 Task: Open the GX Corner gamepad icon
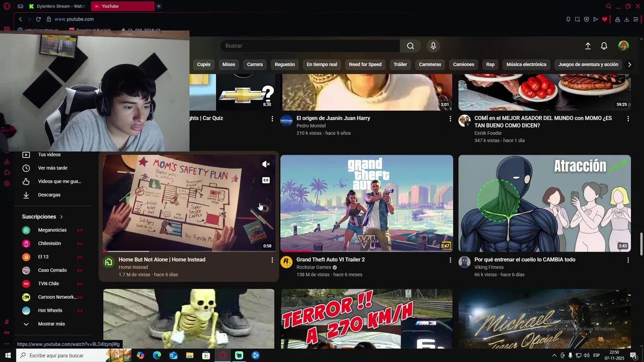tap(20, 6)
